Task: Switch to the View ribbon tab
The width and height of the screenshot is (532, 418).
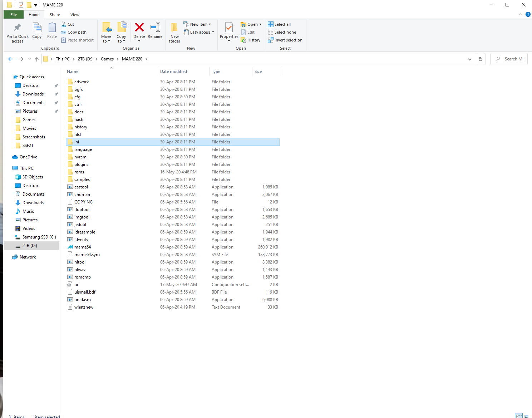Action: [75, 15]
